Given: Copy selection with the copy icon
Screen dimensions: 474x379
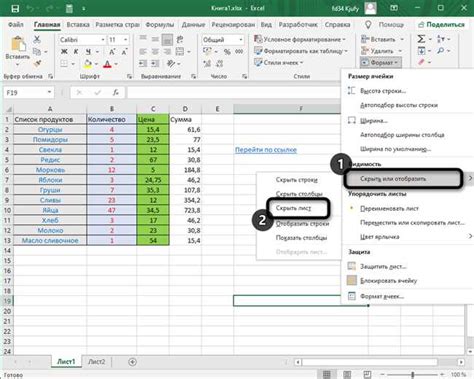Looking at the screenshot, I should [x=37, y=51].
